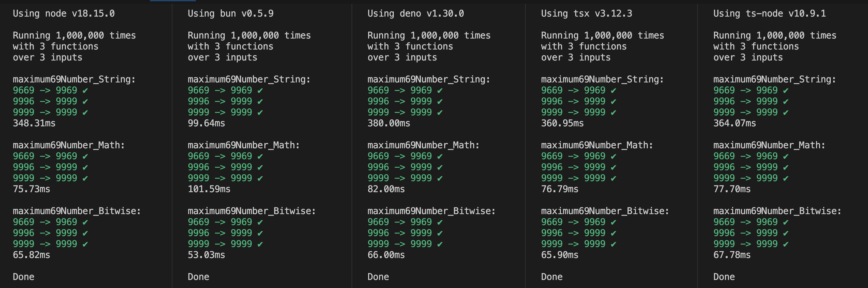
Task: Click '9669 -> 9969' under node's maximum69Number_String
Action: [x=45, y=90]
